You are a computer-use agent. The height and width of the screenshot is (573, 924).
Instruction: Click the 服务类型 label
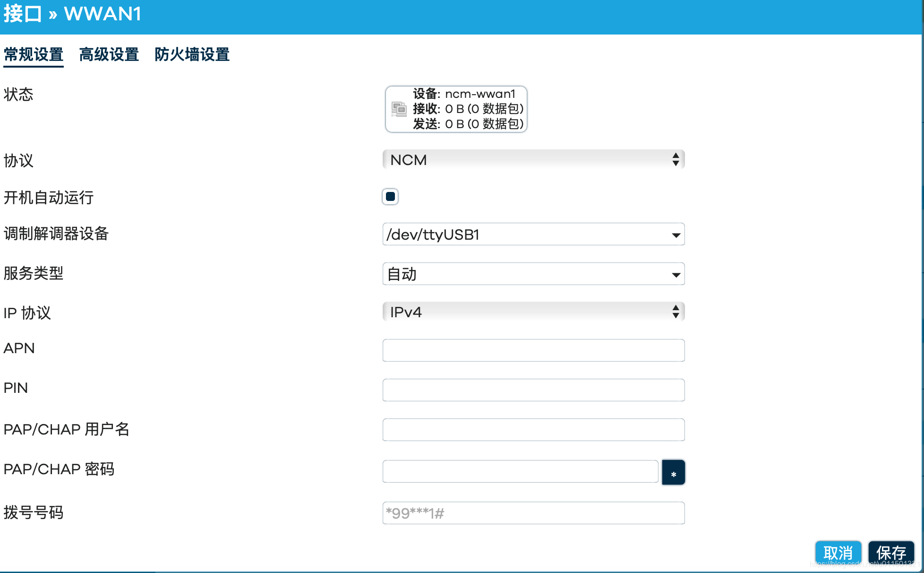pyautogui.click(x=34, y=273)
